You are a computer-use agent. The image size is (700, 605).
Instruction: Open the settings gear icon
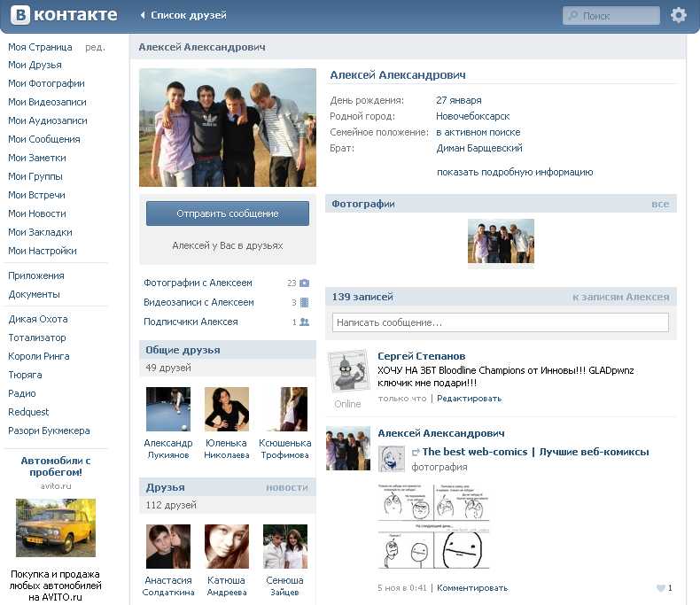[679, 15]
